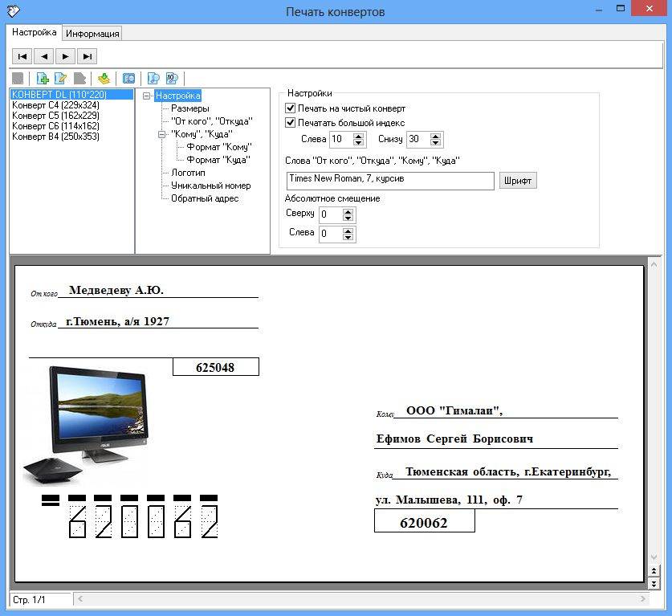Viewport: 672px width, 616px height.
Task: Maximize the Печать конвертов window
Action: click(620, 9)
